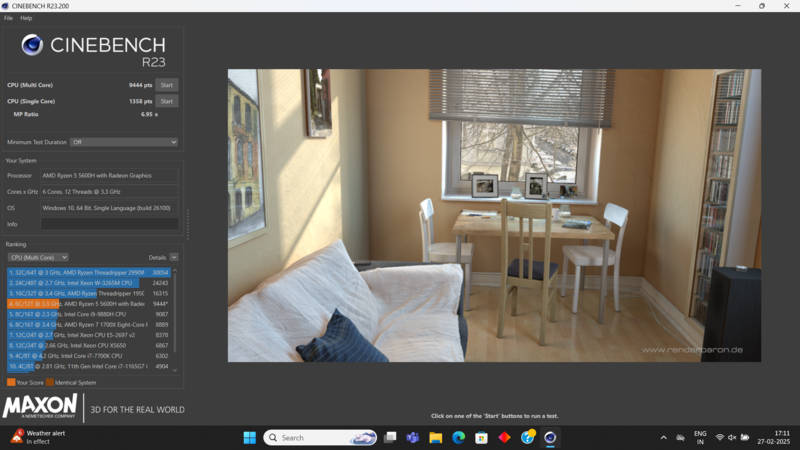Click the Identical System legend swatch
This screenshot has height=450, width=800.
(50, 382)
